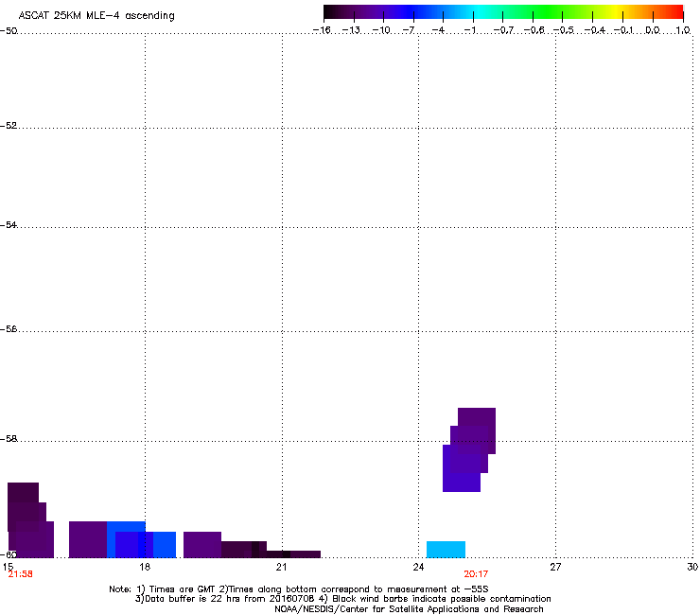Click the -7 label on the color scale

click(409, 30)
